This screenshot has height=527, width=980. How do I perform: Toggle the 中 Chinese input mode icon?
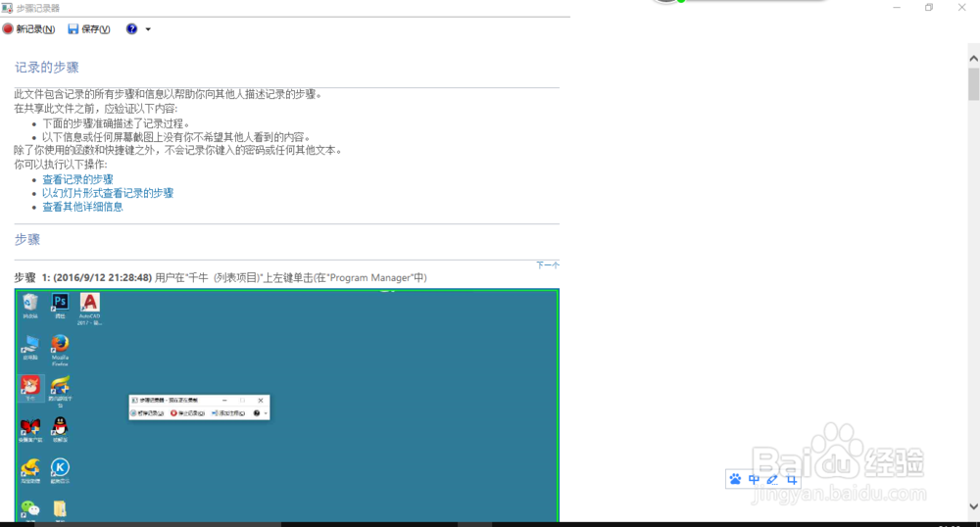tap(754, 479)
